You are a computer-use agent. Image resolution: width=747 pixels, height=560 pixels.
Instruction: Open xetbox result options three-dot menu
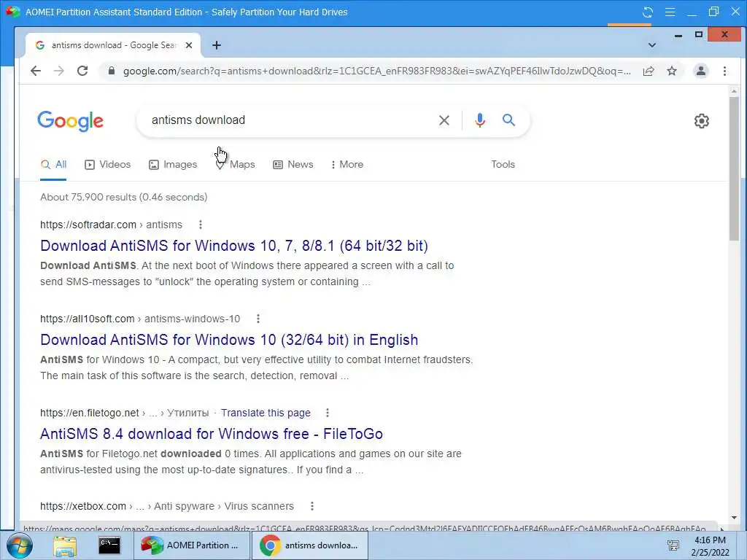click(312, 506)
